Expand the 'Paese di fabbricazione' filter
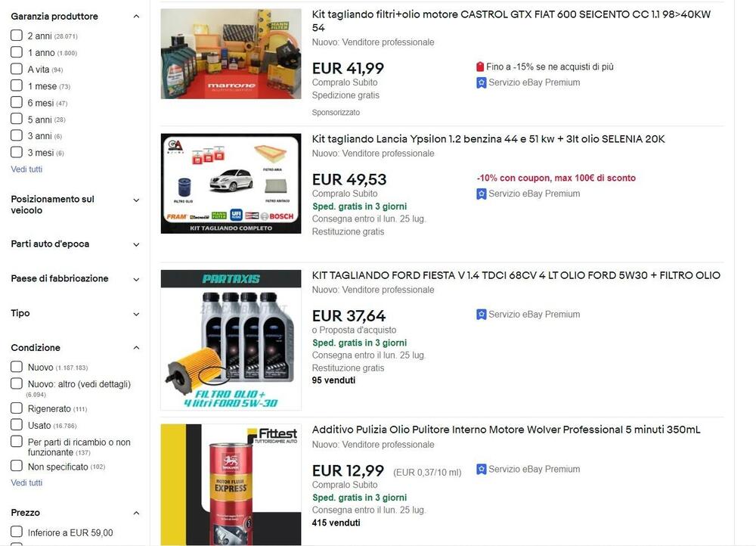The width and height of the screenshot is (756, 546). coord(136,279)
